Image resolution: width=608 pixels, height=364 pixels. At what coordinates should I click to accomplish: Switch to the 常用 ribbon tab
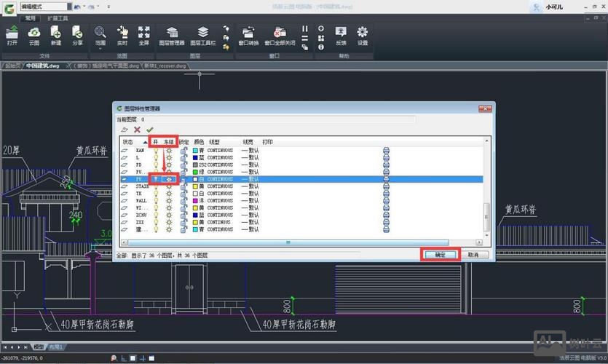coord(31,18)
